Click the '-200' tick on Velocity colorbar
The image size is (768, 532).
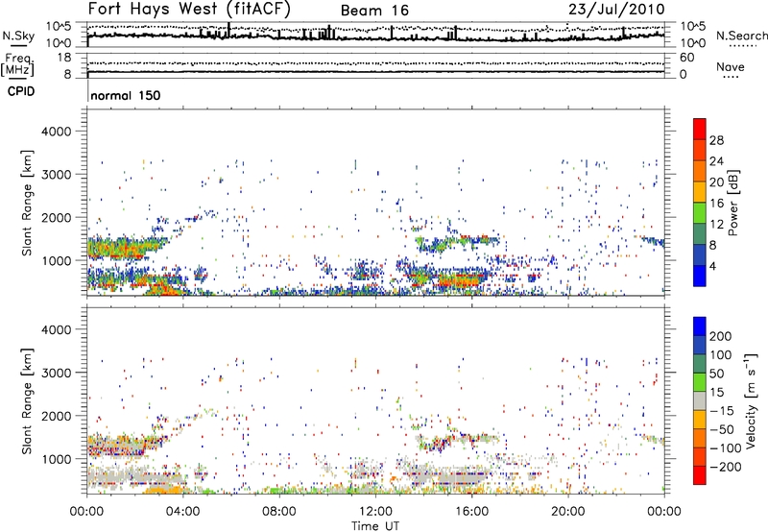pyautogui.click(x=724, y=467)
